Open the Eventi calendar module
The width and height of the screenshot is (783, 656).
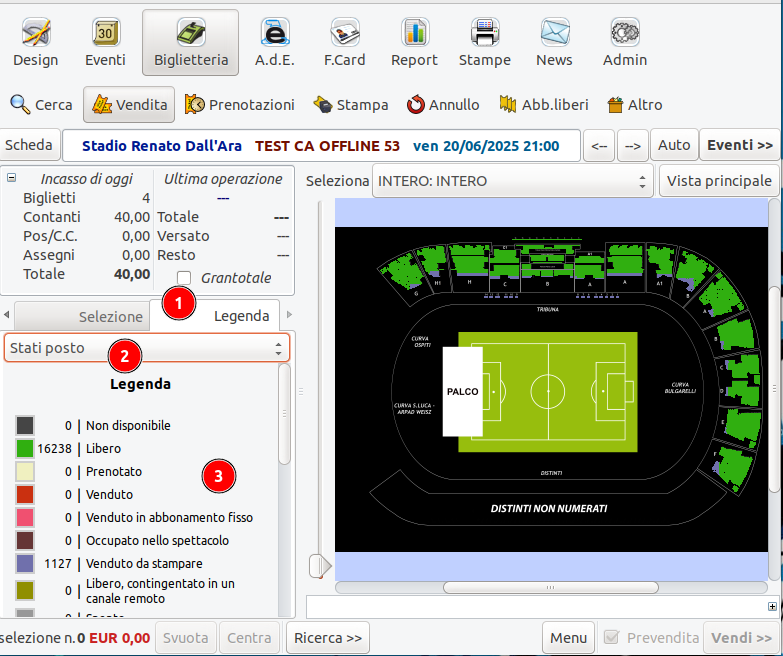click(105, 43)
